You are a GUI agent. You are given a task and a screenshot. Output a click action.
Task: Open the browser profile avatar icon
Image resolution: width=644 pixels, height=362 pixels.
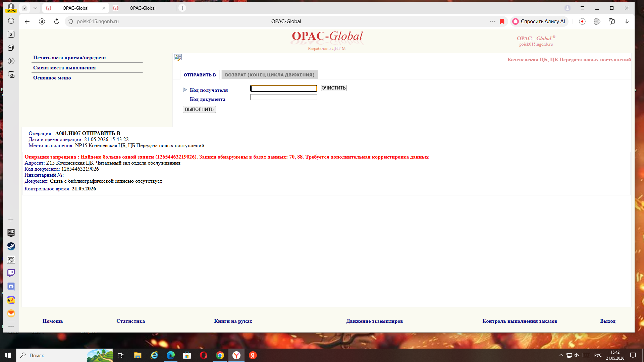[568, 8]
